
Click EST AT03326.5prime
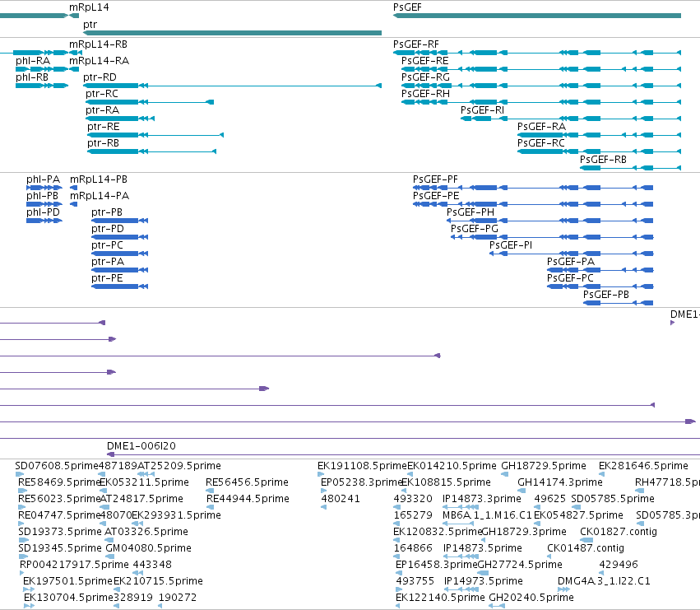146,533
